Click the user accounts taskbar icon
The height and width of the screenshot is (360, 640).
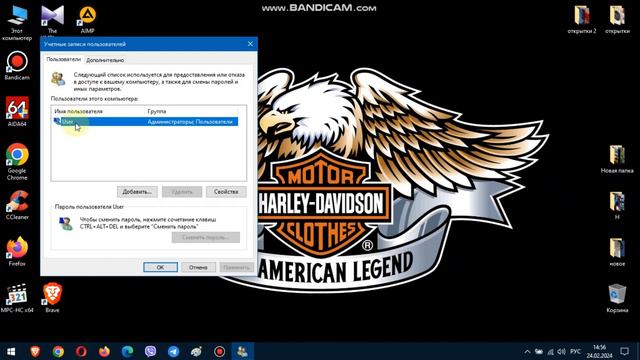click(242, 351)
